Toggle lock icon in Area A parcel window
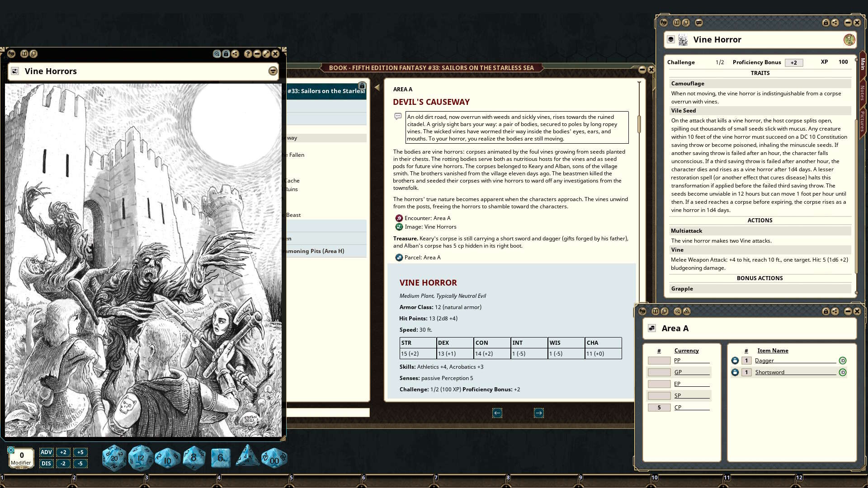Screen dimensions: 868x488 (x=826, y=311)
